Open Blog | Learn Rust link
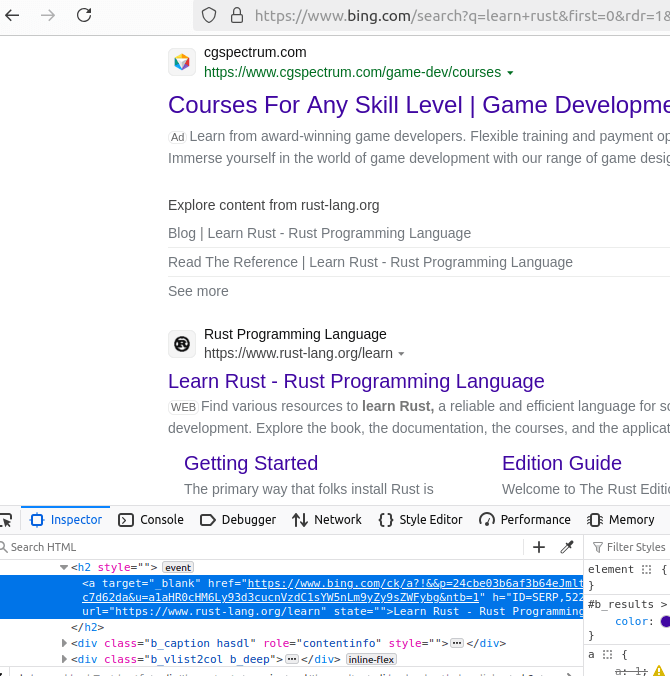670x676 pixels. tap(319, 233)
